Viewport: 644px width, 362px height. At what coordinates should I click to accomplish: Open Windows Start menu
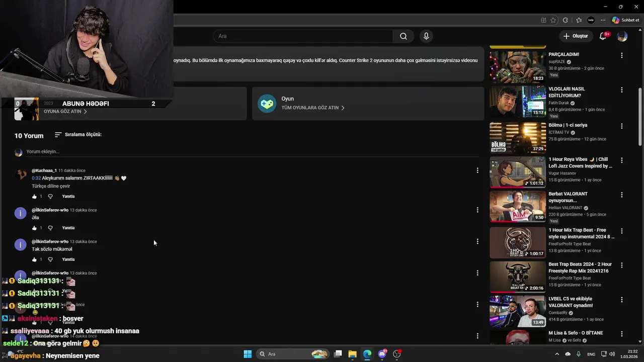[x=248, y=354]
